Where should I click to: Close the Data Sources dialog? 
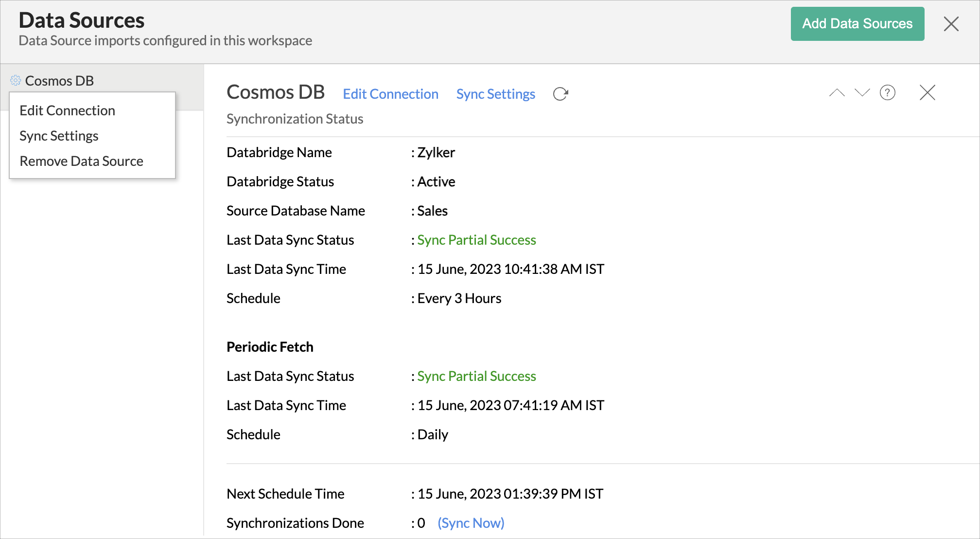(x=951, y=24)
